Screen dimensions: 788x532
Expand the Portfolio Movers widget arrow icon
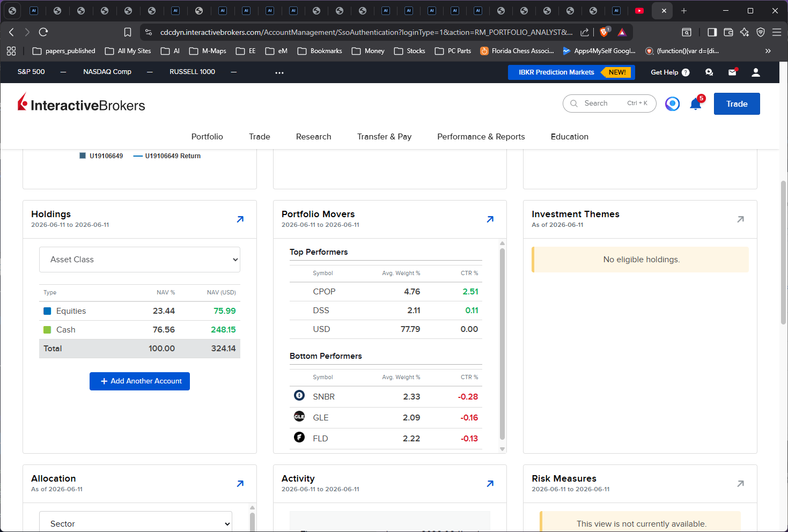click(x=490, y=219)
